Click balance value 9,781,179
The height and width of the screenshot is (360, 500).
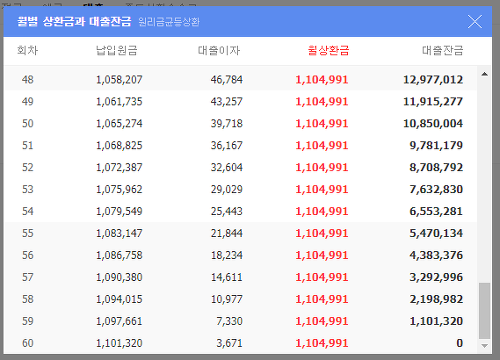pyautogui.click(x=436, y=145)
